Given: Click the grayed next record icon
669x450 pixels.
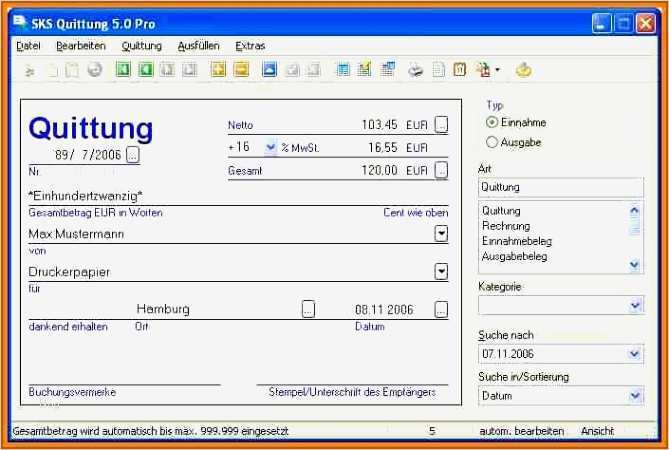Looking at the screenshot, I should [167, 70].
